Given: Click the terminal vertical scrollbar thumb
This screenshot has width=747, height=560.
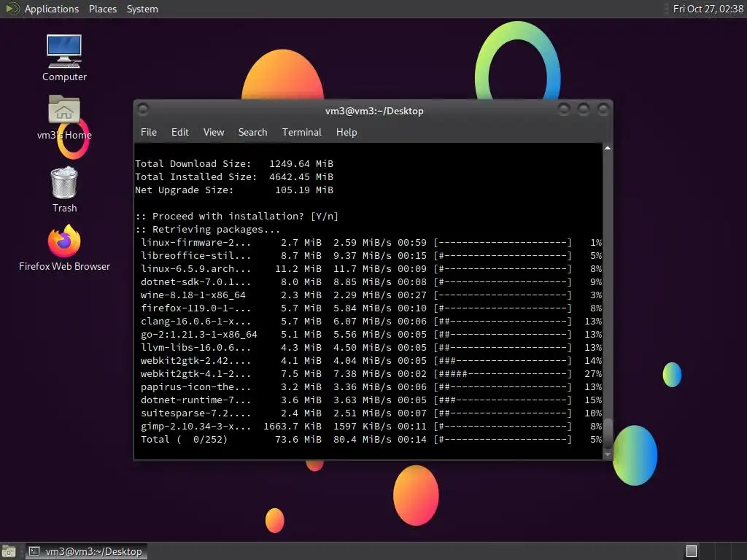Looking at the screenshot, I should click(x=608, y=433).
